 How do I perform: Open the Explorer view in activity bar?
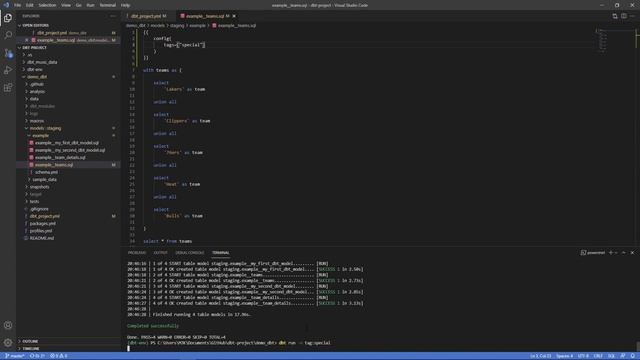pos(8,18)
